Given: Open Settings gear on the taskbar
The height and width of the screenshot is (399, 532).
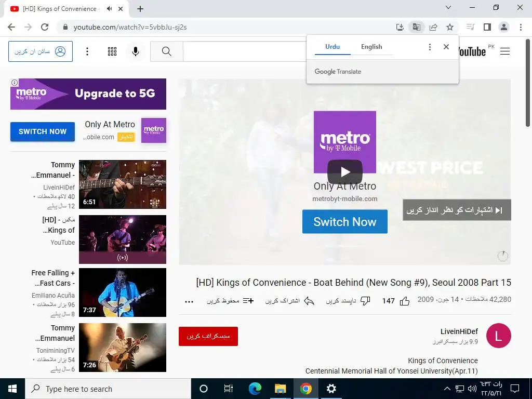Looking at the screenshot, I should (331, 389).
